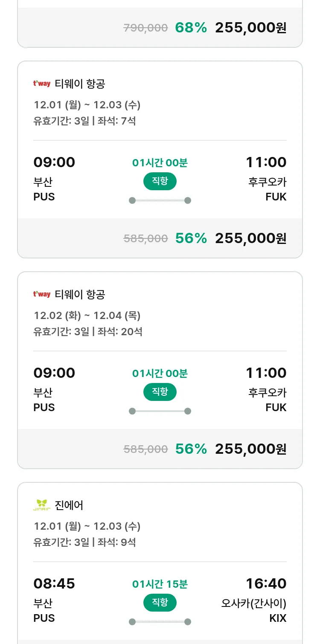Open the 진에어 airline name
Screen dimensions: 320x644
tap(69, 505)
